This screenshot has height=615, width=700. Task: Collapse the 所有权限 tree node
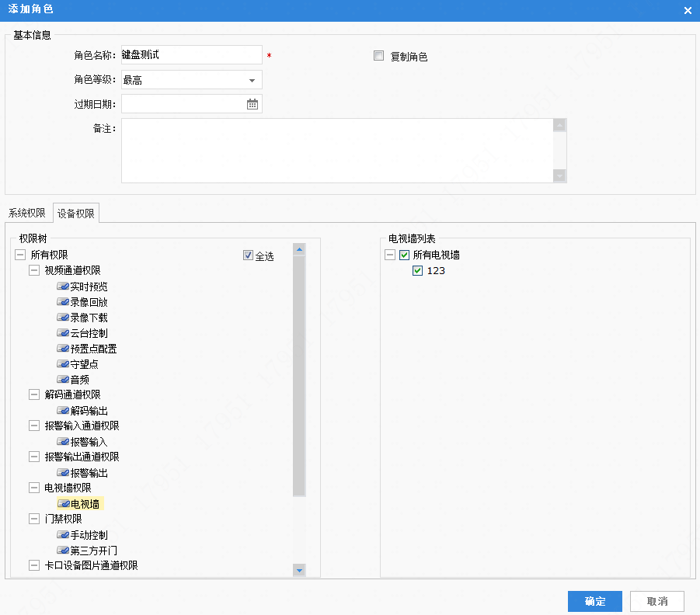(20, 255)
